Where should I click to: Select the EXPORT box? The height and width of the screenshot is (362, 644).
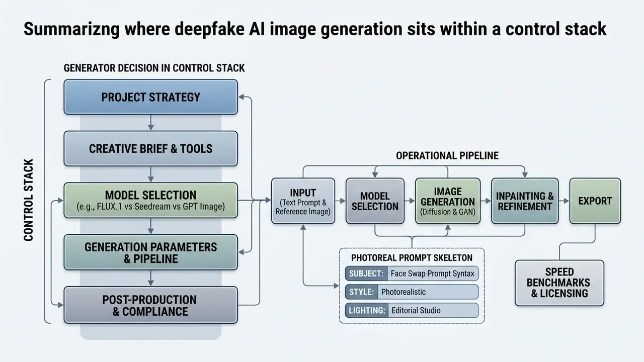[595, 201]
